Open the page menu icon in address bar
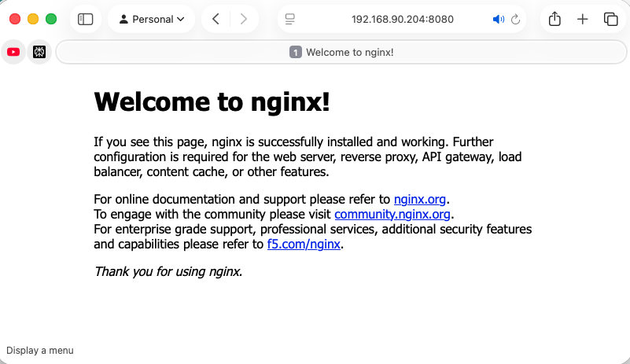This screenshot has height=364, width=630. tap(290, 19)
